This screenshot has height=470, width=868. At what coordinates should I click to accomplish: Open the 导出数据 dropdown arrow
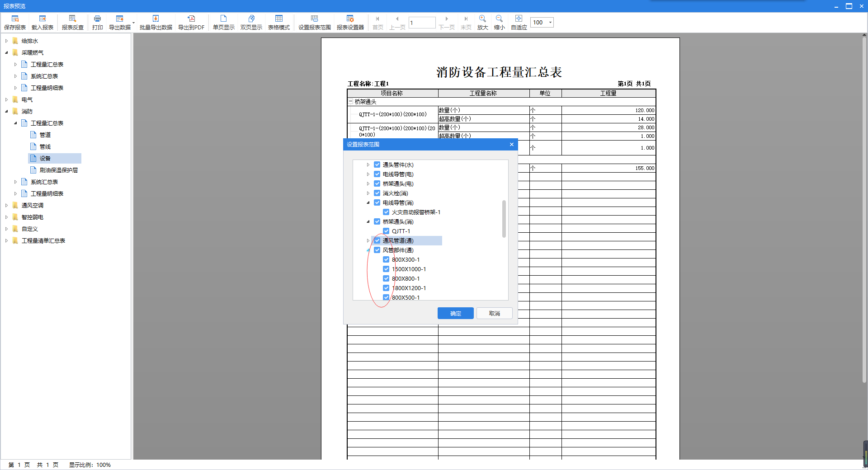point(133,22)
